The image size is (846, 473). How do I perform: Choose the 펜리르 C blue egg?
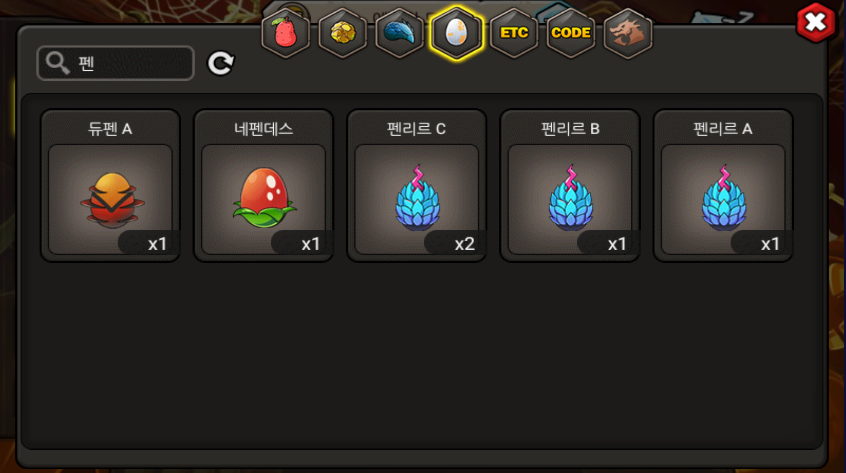[417, 200]
